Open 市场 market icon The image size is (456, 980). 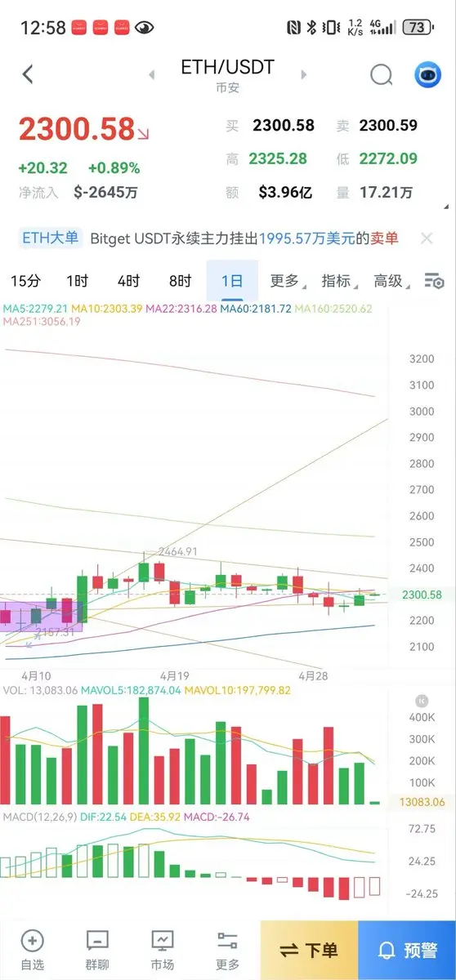(x=162, y=949)
